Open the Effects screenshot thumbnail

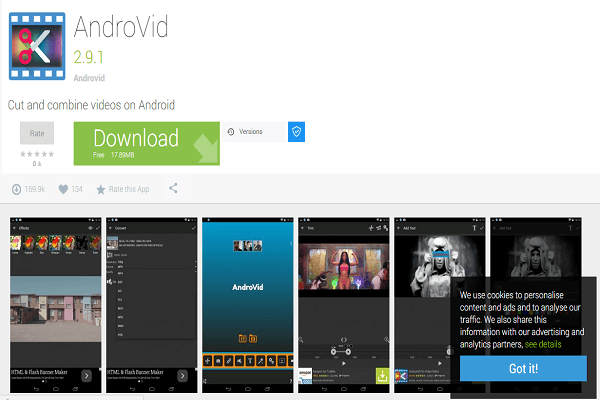coord(56,305)
